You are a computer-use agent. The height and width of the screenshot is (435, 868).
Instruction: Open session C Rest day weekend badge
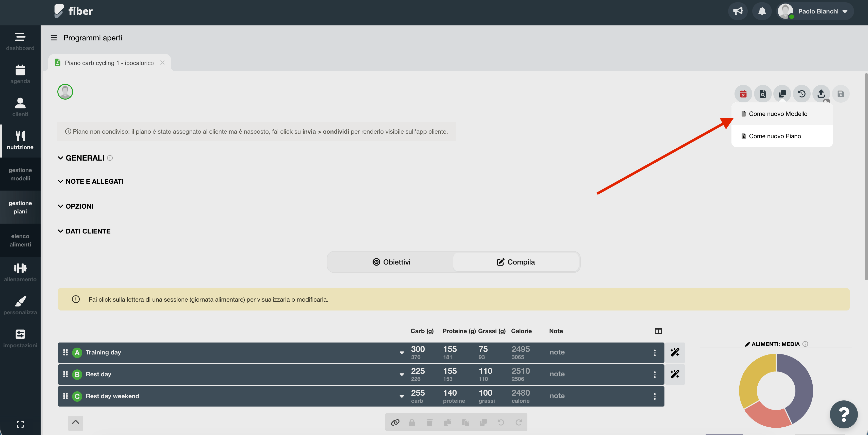(77, 397)
